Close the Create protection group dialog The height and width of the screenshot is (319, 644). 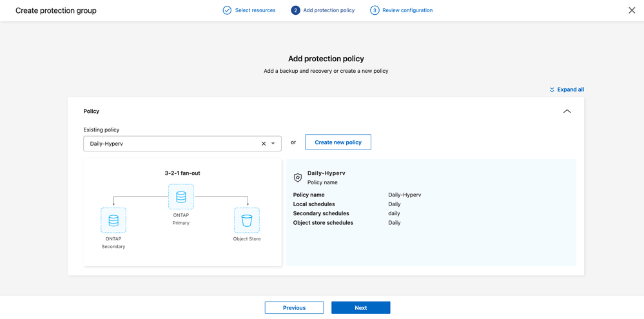click(632, 10)
